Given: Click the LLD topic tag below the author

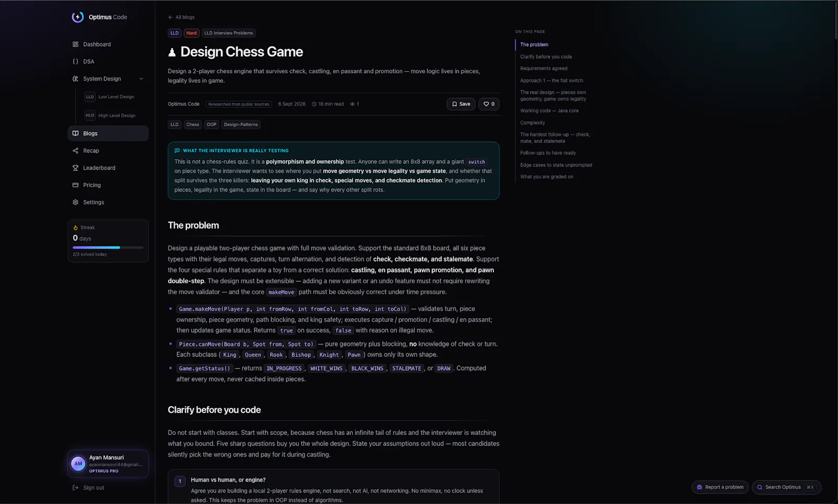Looking at the screenshot, I should point(174,125).
